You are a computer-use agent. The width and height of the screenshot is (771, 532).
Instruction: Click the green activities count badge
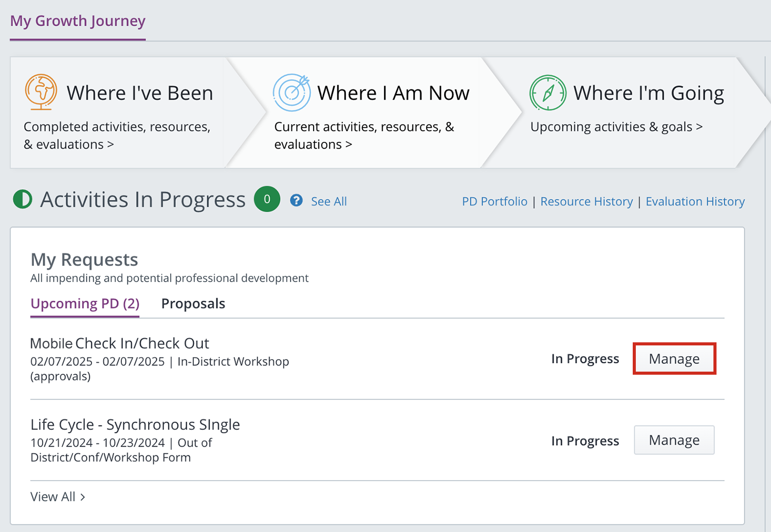pyautogui.click(x=267, y=199)
